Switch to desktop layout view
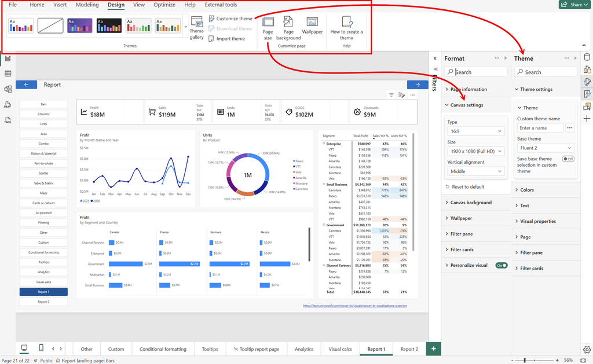The width and height of the screenshot is (593, 364). pyautogui.click(x=24, y=348)
